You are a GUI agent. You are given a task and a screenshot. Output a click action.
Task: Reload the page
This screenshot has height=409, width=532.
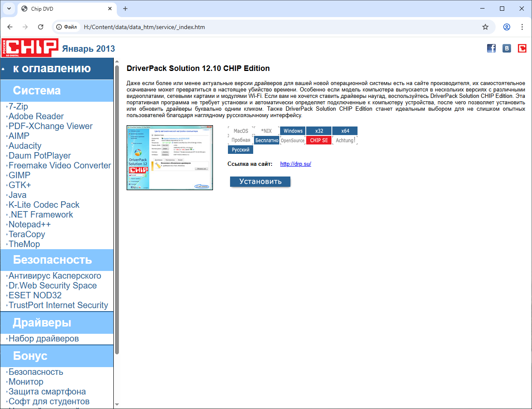[41, 27]
